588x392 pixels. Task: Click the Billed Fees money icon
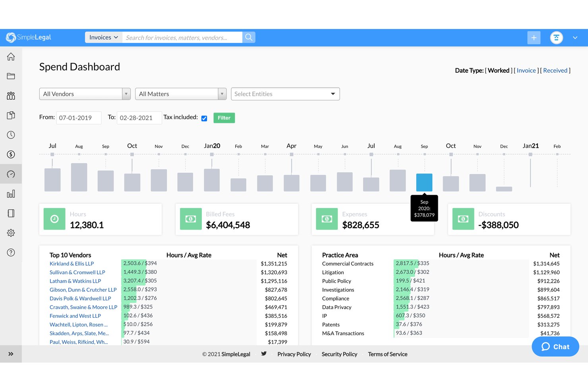tap(191, 219)
